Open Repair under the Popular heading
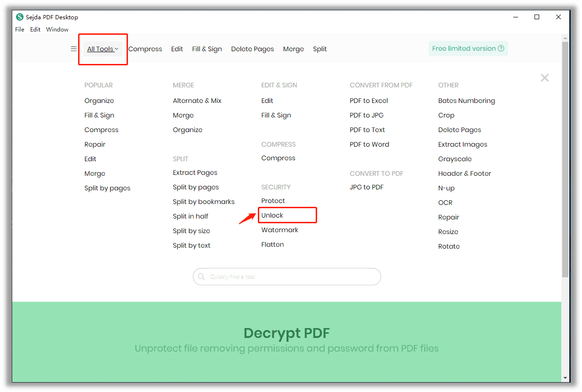The image size is (582, 392). point(95,144)
